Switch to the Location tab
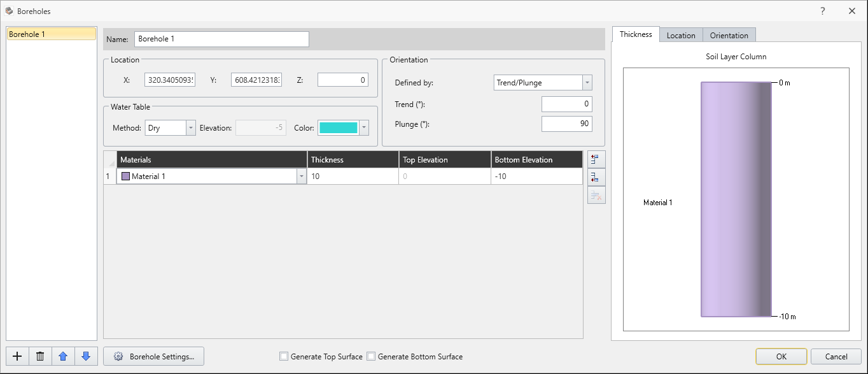 (680, 35)
